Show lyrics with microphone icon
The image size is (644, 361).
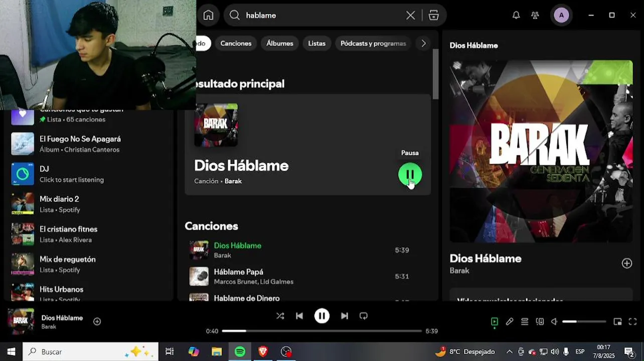coord(510,321)
